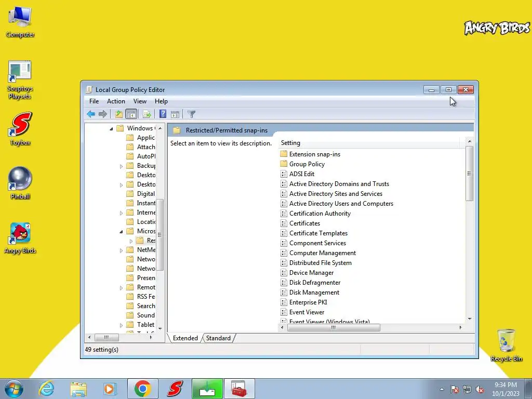The width and height of the screenshot is (532, 399).
Task: Select the Souptoys Playsets desktop shortcut
Action: [x=20, y=80]
